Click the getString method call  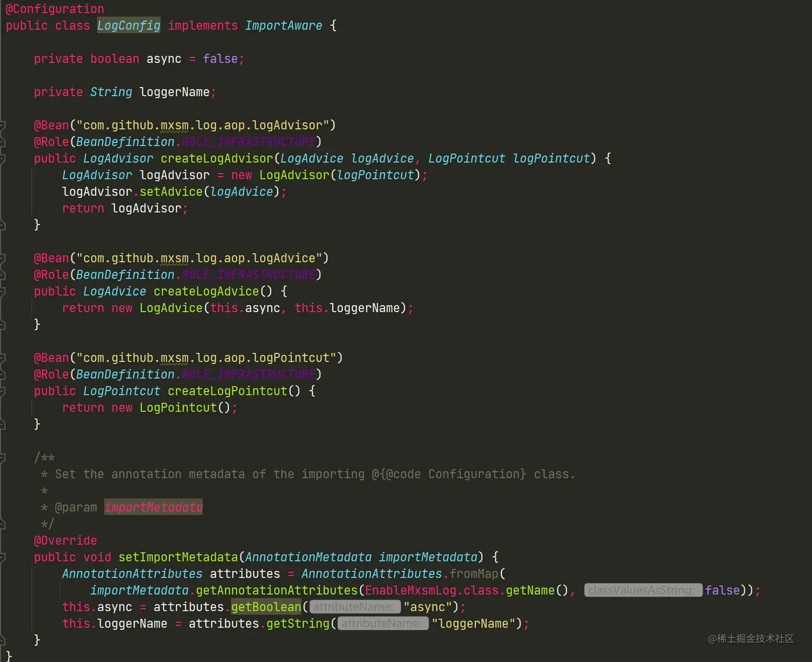[298, 624]
